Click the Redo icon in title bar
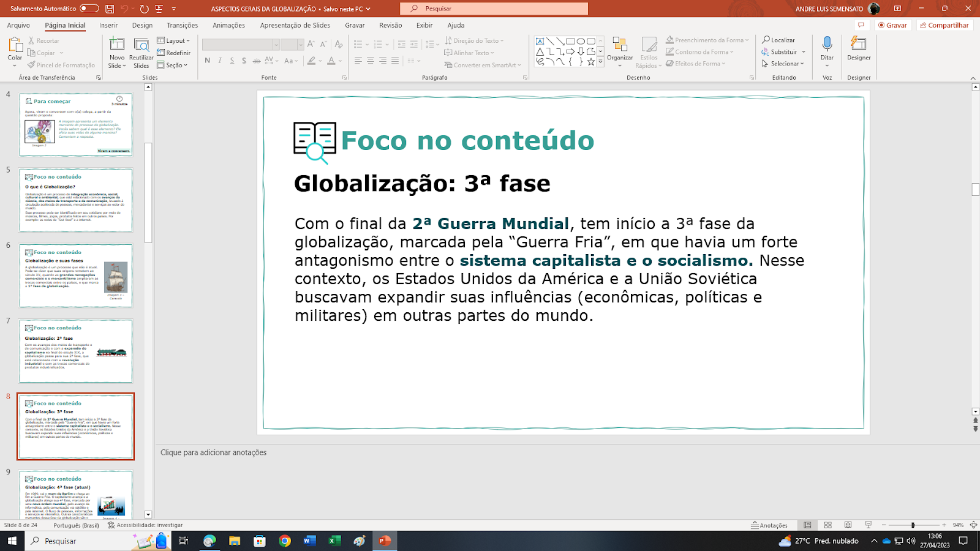The height and width of the screenshot is (551, 980). 145,9
